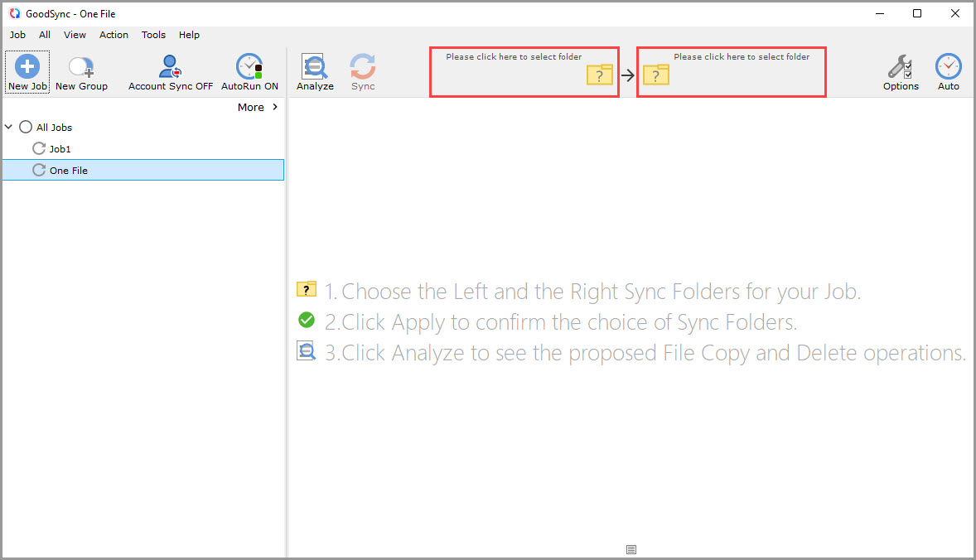Image resolution: width=976 pixels, height=560 pixels.
Task: Open the All menu
Action: click(45, 35)
